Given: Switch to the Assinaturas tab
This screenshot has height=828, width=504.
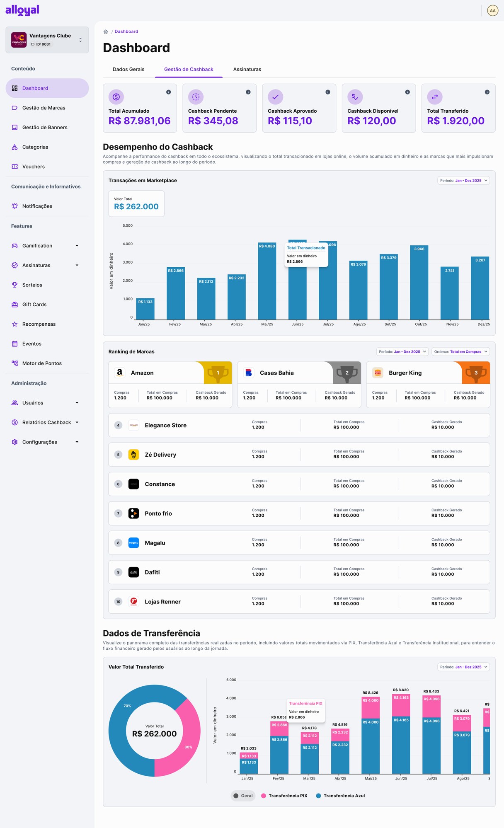Looking at the screenshot, I should coord(247,69).
